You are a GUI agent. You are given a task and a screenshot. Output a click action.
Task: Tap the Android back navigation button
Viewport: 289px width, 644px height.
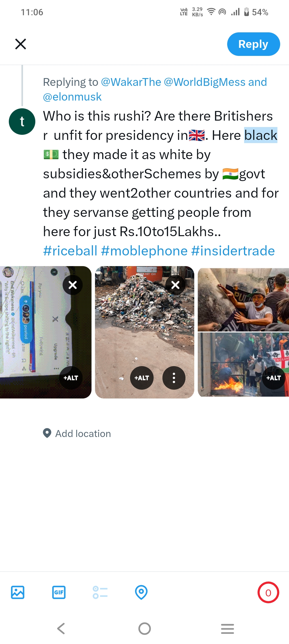tap(61, 628)
